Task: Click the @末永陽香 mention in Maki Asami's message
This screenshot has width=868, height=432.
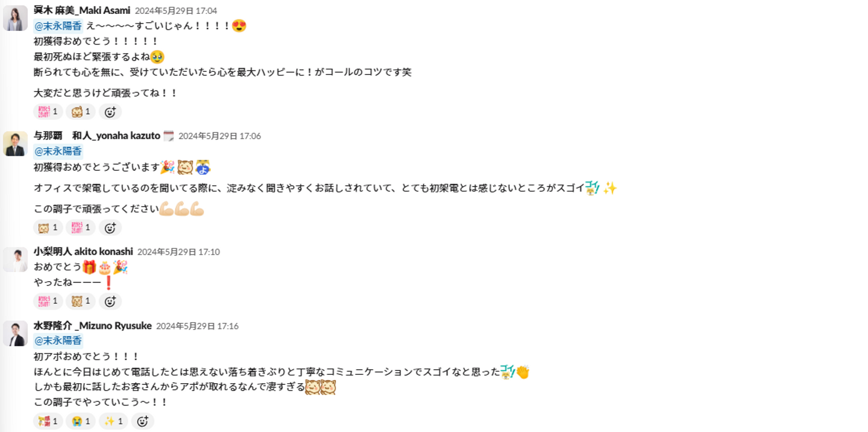Action: tap(58, 26)
